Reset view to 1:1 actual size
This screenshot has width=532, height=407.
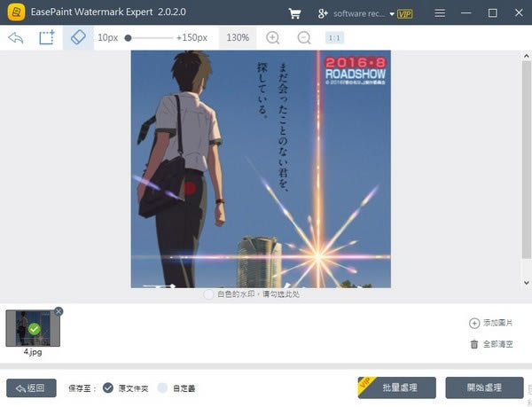coord(334,38)
